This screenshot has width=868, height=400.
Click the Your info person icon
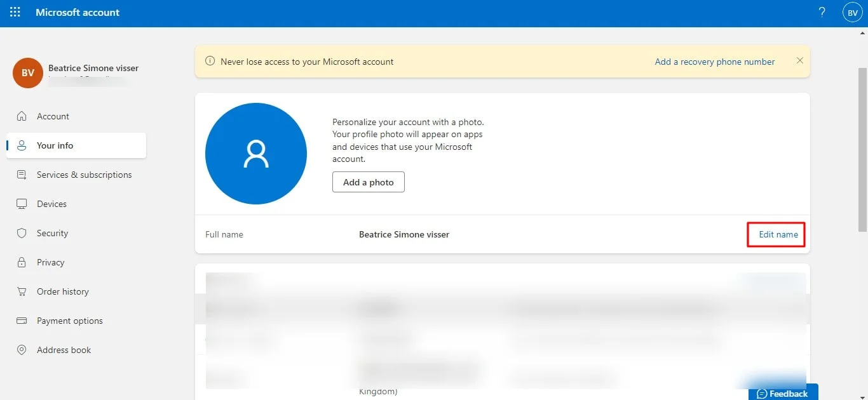click(x=22, y=145)
